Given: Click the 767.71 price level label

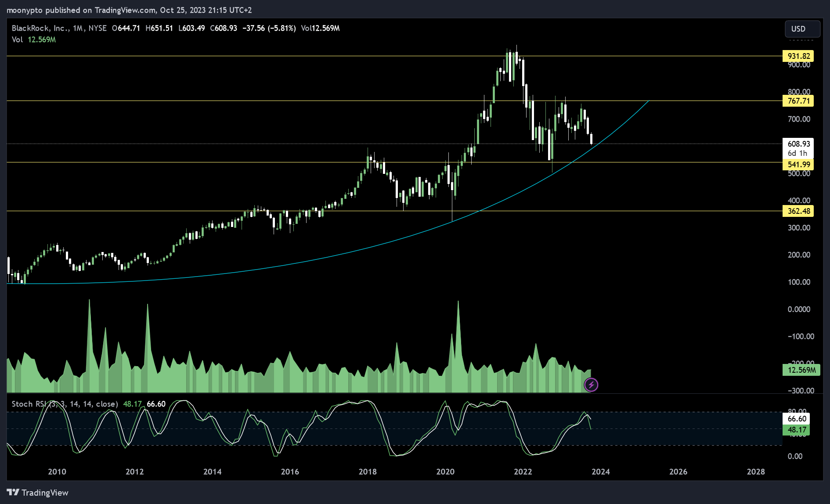Looking at the screenshot, I should 798,101.
